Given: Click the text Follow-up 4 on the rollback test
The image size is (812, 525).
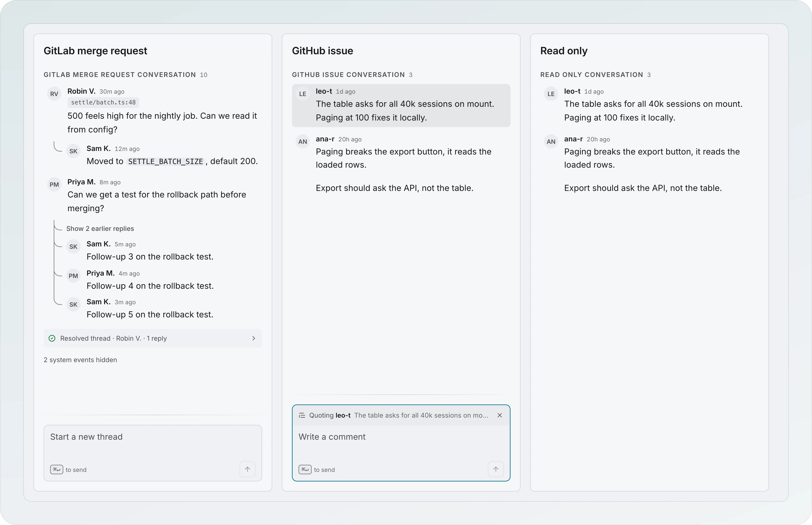Looking at the screenshot, I should coord(150,286).
